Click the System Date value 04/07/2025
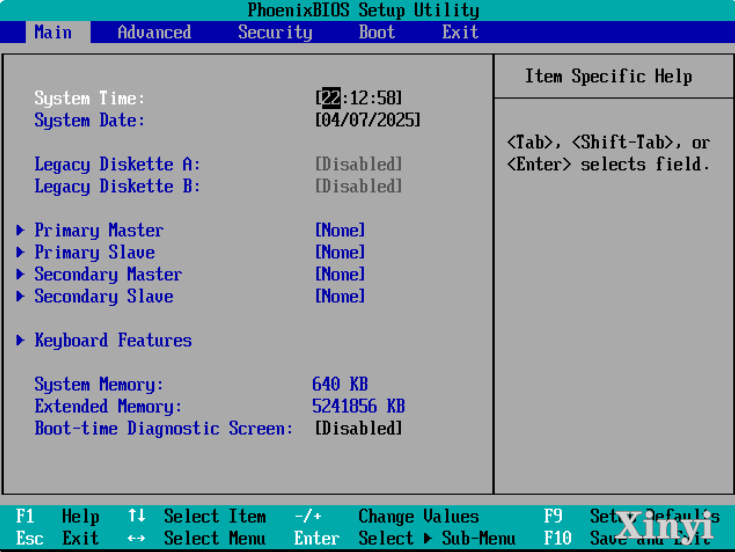The width and height of the screenshot is (735, 552). pyautogui.click(x=368, y=120)
